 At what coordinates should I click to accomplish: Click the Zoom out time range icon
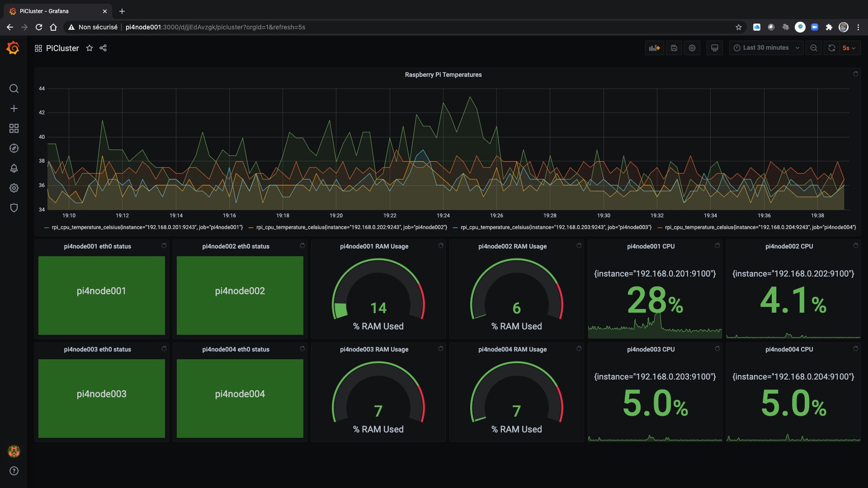click(813, 48)
